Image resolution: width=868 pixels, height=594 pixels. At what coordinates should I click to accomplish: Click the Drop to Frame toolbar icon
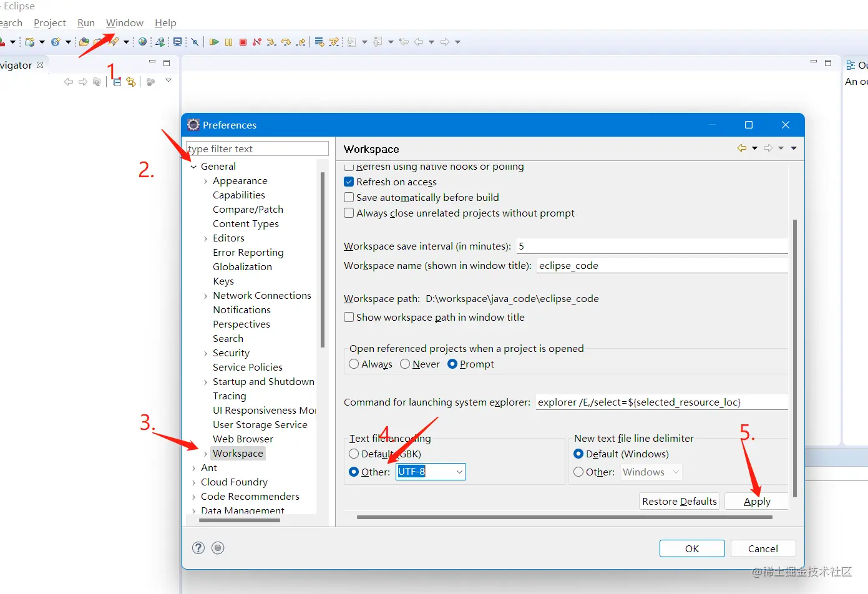(319, 42)
